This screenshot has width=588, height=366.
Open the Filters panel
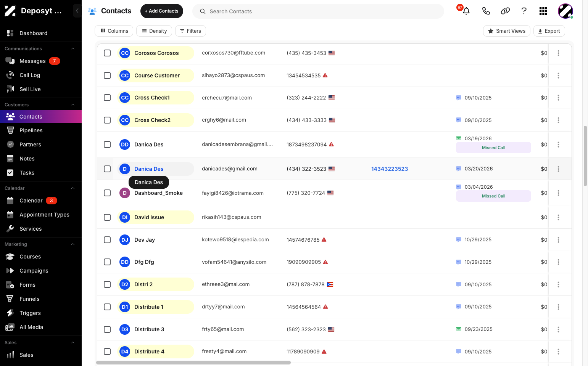click(190, 31)
